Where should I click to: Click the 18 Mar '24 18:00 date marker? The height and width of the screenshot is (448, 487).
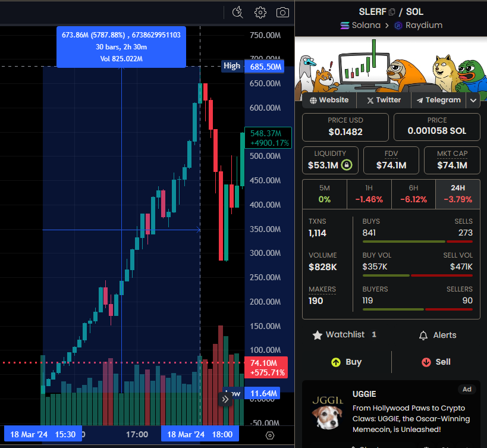(x=200, y=434)
